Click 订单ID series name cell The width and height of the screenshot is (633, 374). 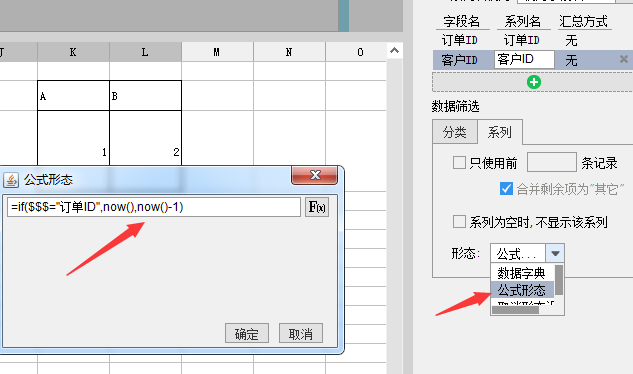tap(522, 40)
